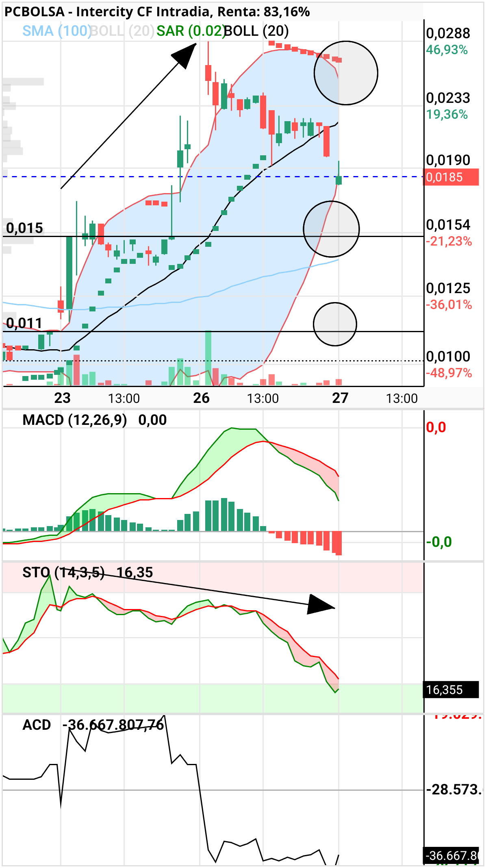Viewport: 486px width, 868px height.
Task: Click the MACD (12,26,9) indicator label
Action: point(75,420)
